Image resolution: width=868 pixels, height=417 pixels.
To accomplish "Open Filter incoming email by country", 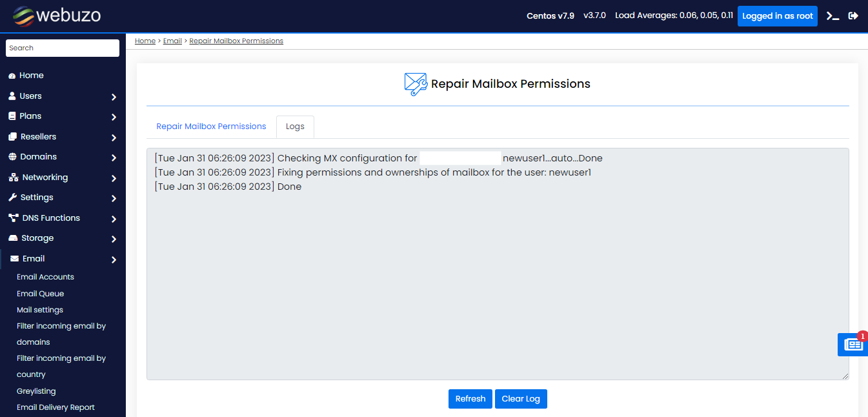I will 61,366.
